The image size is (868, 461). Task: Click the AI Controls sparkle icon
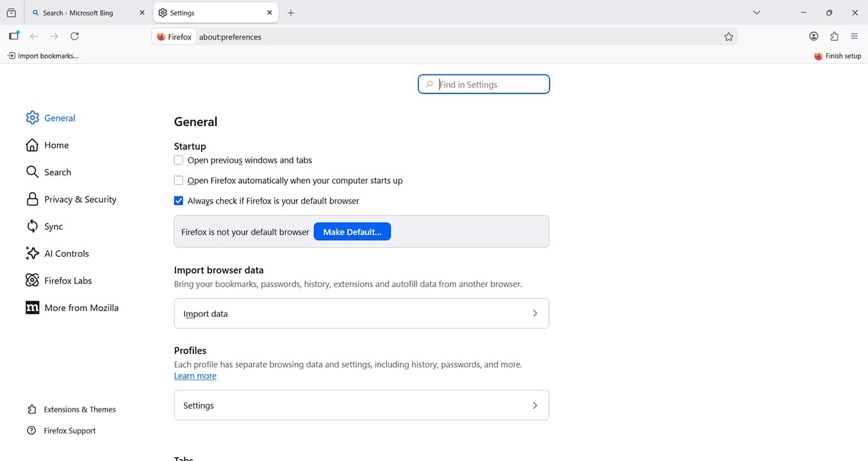pos(32,253)
